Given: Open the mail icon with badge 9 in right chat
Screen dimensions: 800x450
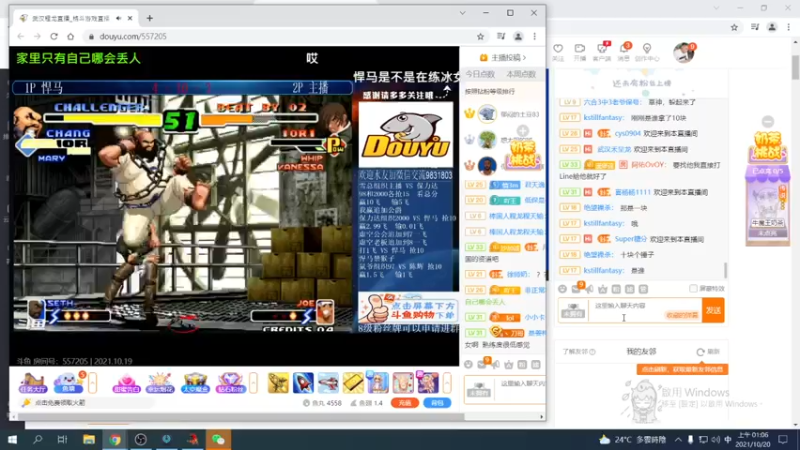Looking at the screenshot, I should tap(576, 289).
